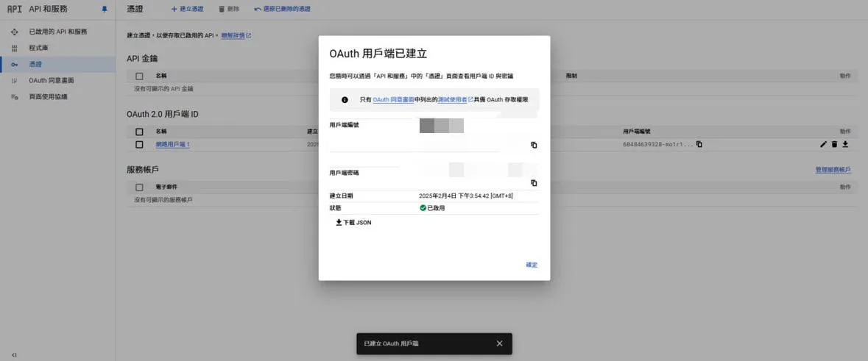Select all in OAuth 2.0 用戶端 ID header

coord(139,132)
